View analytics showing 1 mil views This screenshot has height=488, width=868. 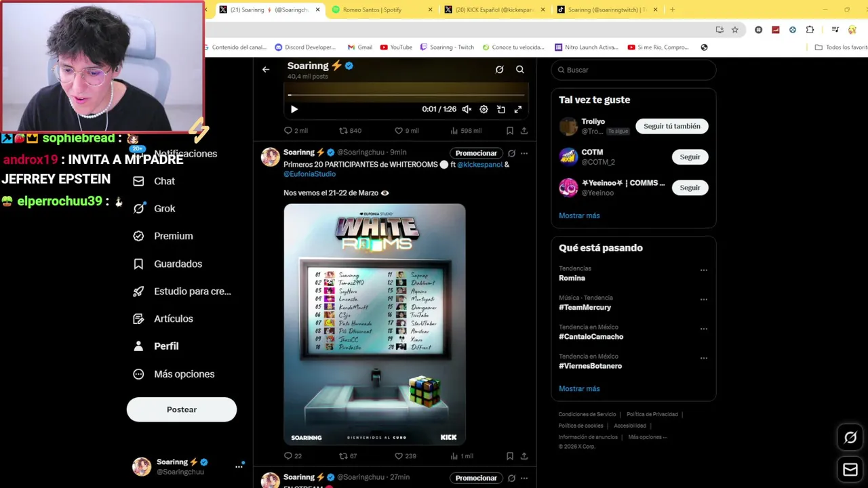(x=462, y=456)
